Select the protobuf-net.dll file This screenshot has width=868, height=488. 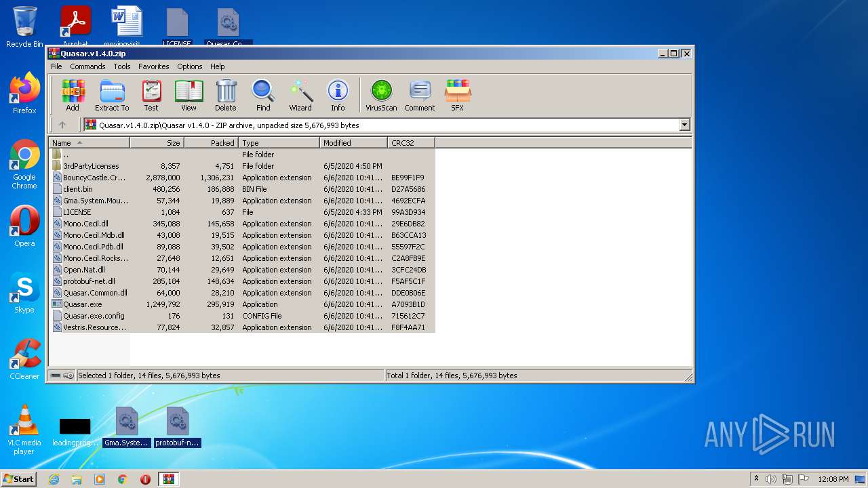pos(242,281)
